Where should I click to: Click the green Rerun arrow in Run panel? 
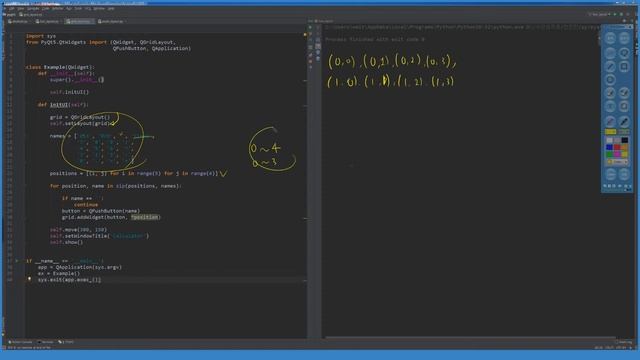310,27
